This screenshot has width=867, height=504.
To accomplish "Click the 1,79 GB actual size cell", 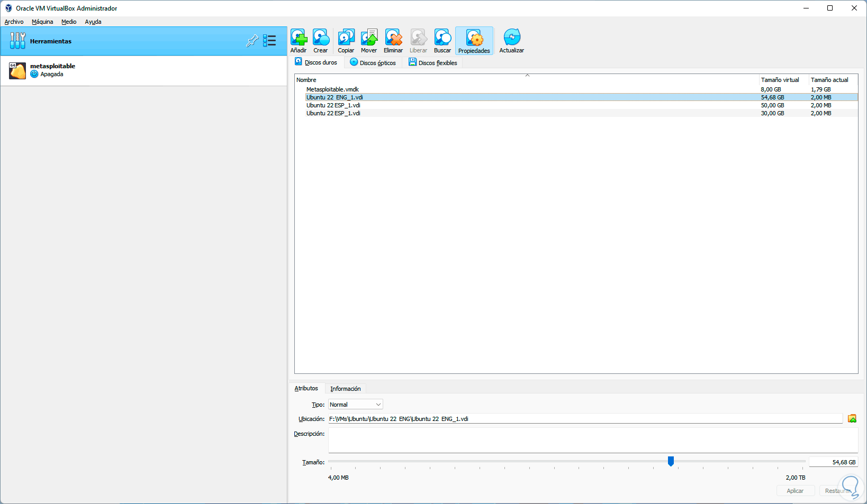I will [x=821, y=89].
